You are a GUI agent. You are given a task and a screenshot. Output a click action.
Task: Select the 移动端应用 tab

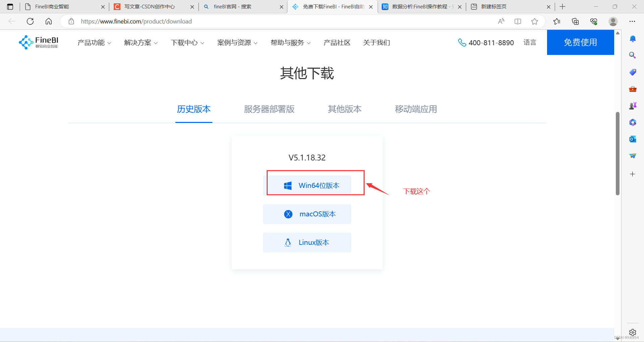point(416,109)
